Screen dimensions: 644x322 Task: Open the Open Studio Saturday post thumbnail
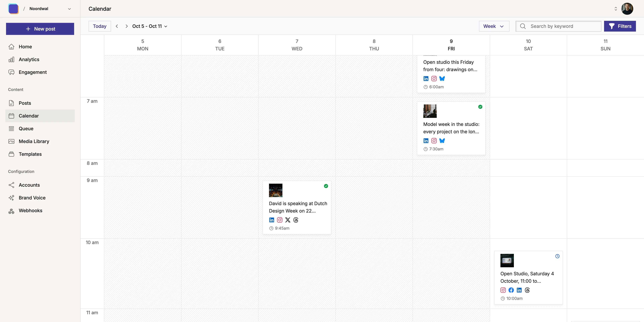pyautogui.click(x=507, y=260)
